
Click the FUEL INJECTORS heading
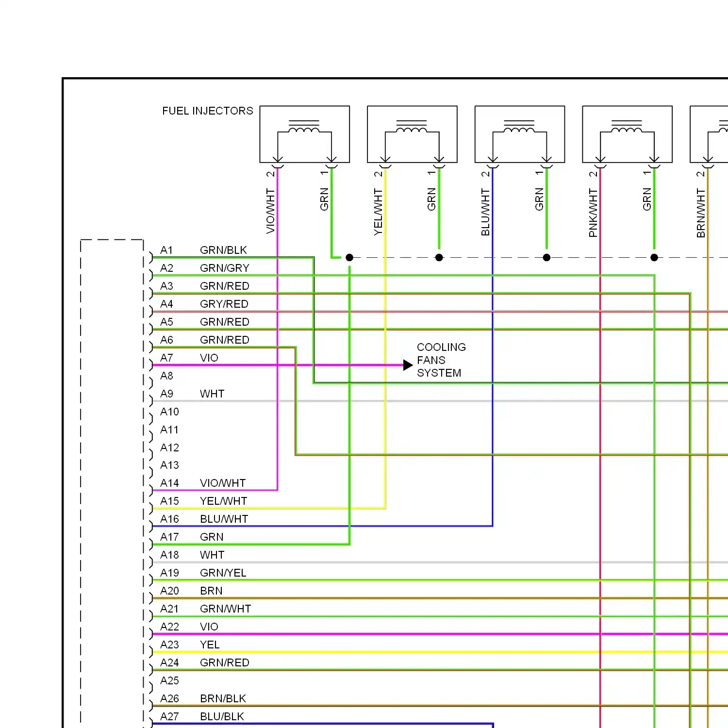208,111
